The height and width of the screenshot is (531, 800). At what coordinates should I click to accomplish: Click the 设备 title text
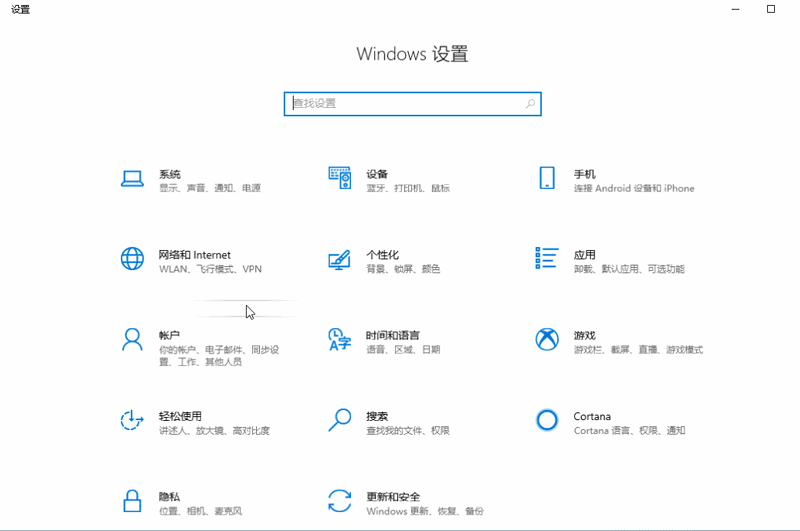pyautogui.click(x=377, y=174)
